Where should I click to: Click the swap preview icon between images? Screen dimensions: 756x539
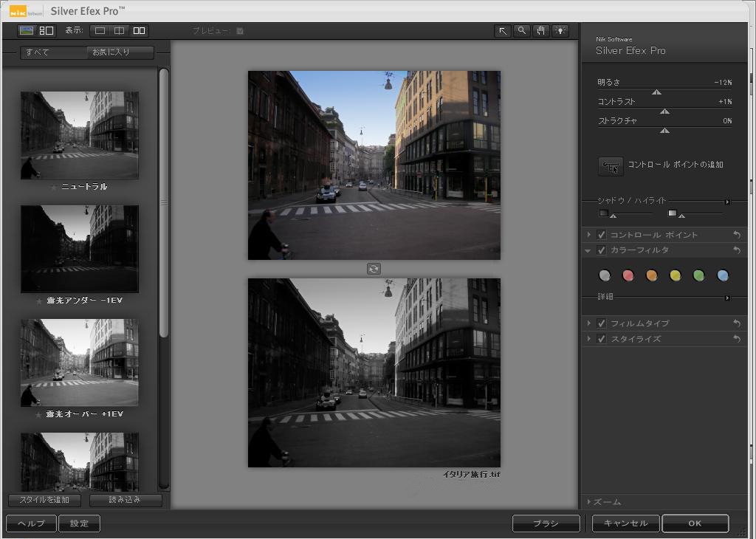point(374,269)
